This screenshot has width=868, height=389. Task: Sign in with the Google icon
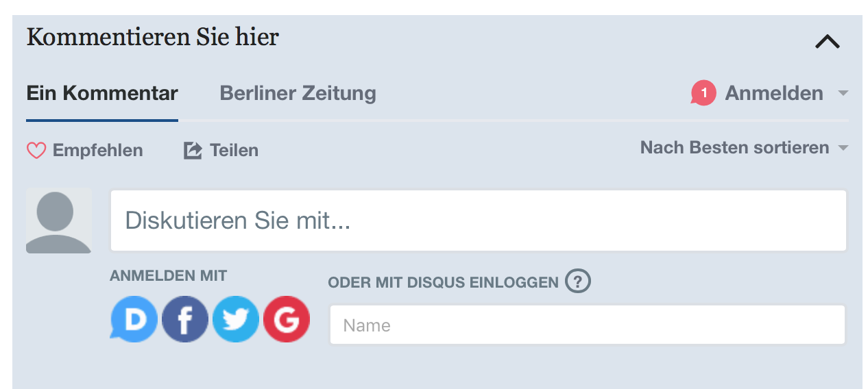287,319
